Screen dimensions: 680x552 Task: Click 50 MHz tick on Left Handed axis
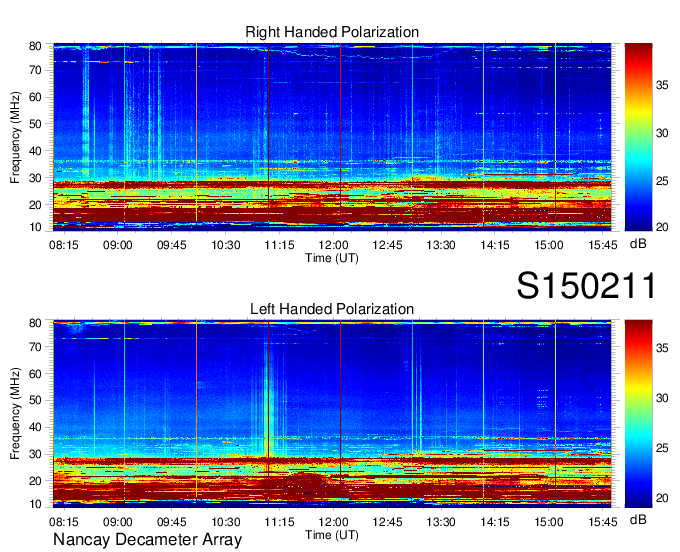[35, 400]
